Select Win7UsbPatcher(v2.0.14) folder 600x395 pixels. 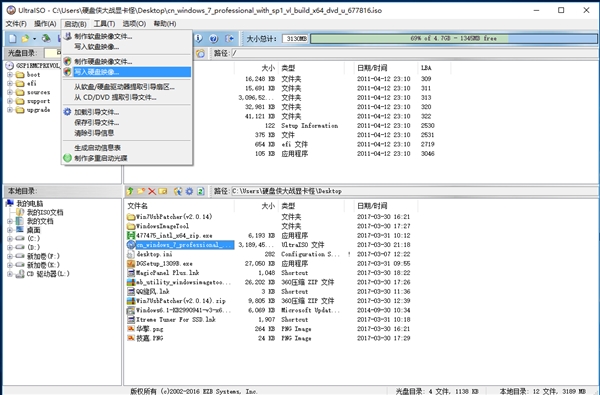174,217
